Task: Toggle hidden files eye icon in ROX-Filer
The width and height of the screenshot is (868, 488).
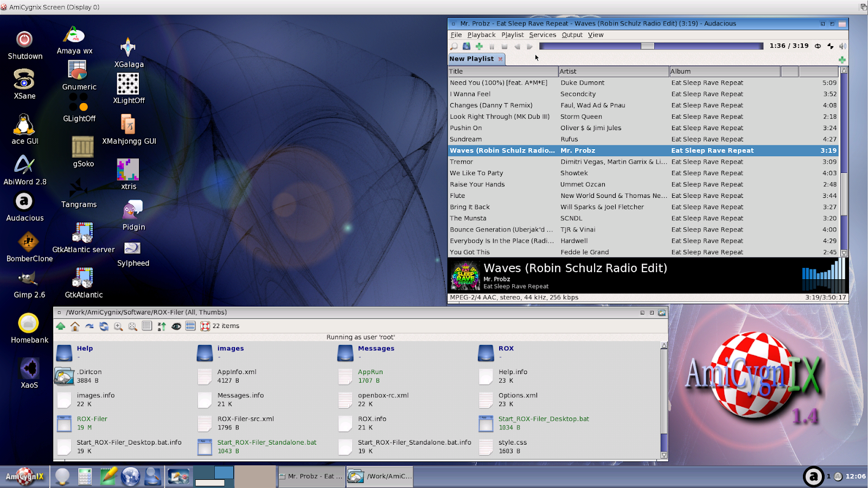Action: (x=176, y=326)
